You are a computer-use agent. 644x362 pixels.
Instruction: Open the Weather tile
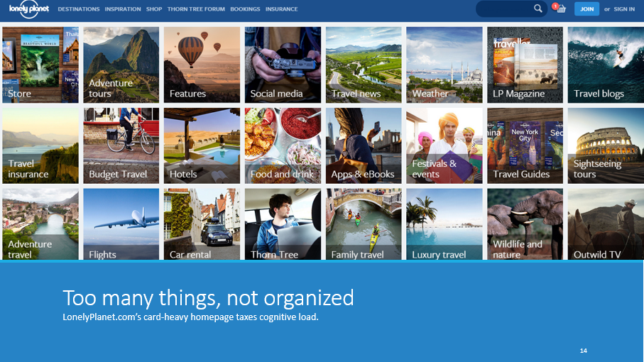(444, 65)
